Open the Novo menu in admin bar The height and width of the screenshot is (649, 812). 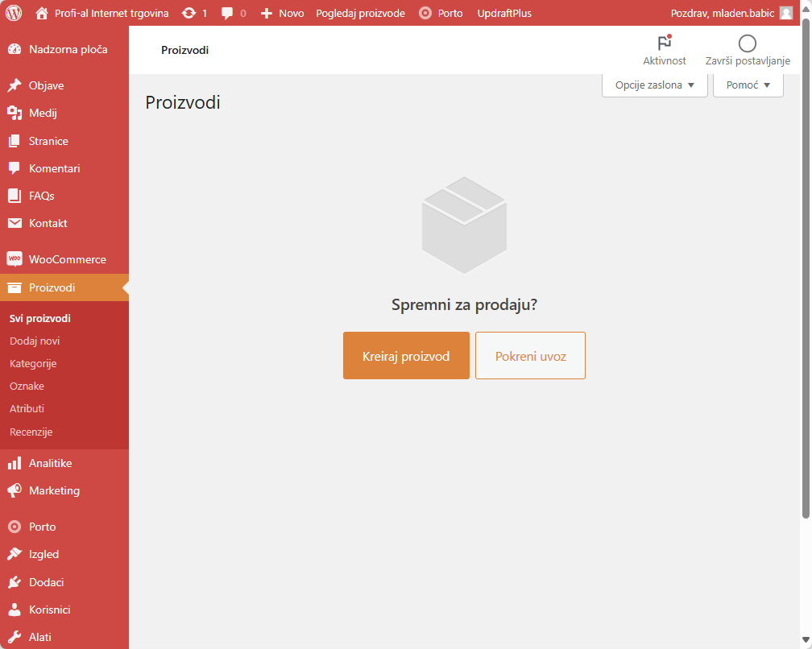(283, 13)
